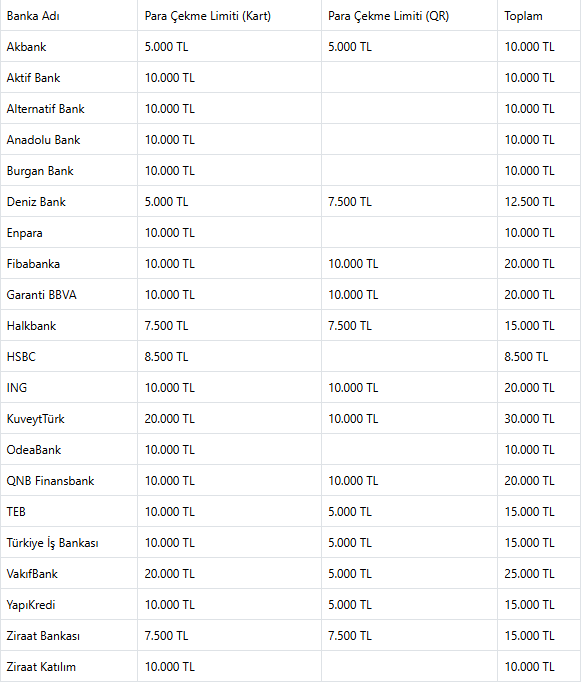583x682 pixels.
Task: Click the HSBC 8.500 TL card limit
Action: click(x=166, y=357)
